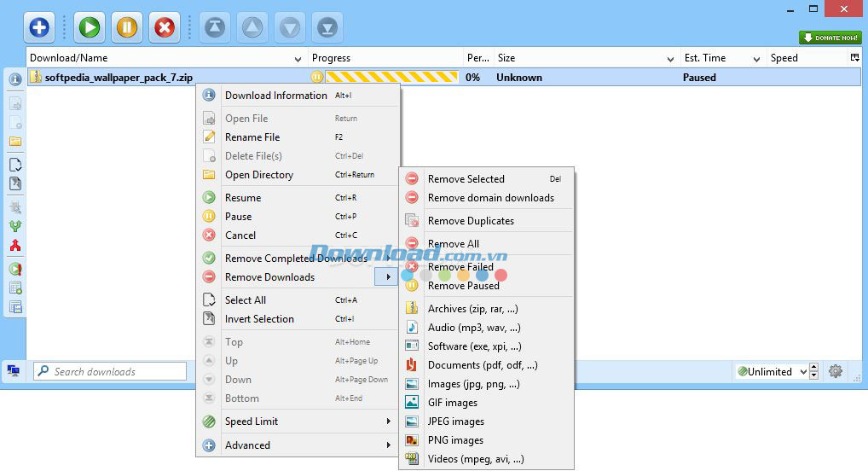
Task: Click the Move down toolbar button
Action: [x=290, y=27]
